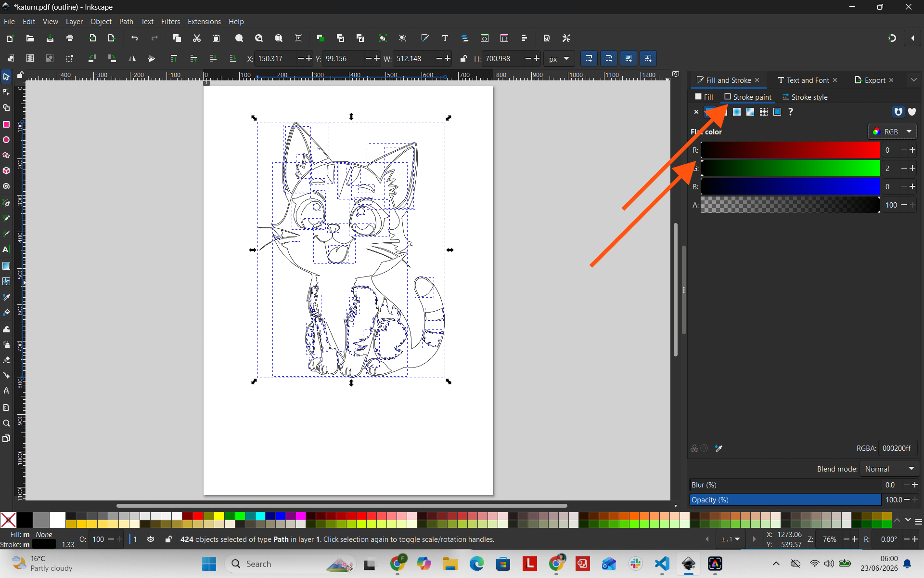
Task: Open the Path menu
Action: [126, 21]
